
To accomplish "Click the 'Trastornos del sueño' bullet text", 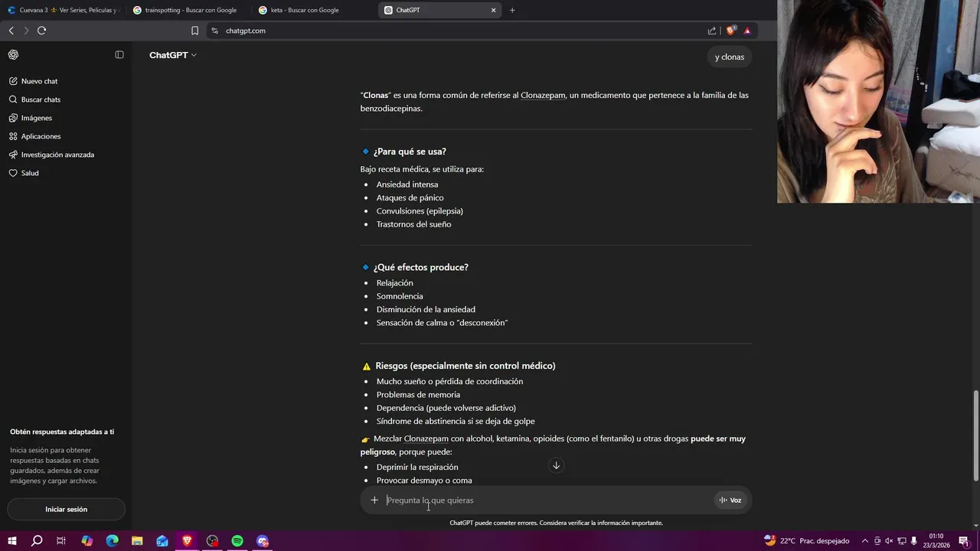I will (x=413, y=224).
